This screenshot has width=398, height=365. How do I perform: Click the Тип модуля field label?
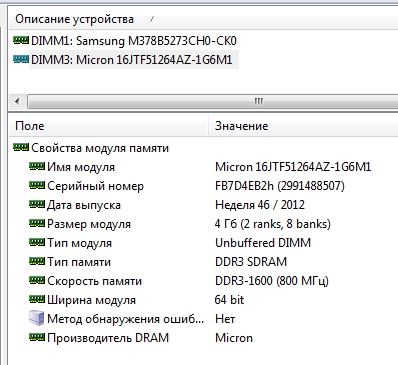pyautogui.click(x=79, y=243)
